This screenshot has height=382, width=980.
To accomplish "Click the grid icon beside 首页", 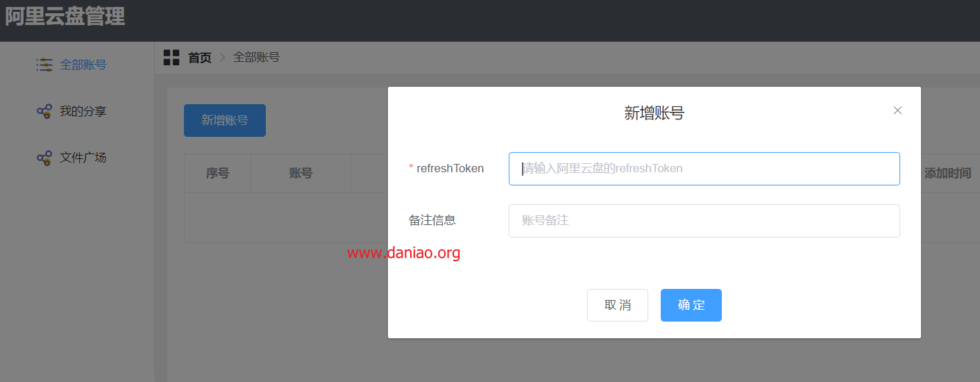I will pyautogui.click(x=171, y=58).
